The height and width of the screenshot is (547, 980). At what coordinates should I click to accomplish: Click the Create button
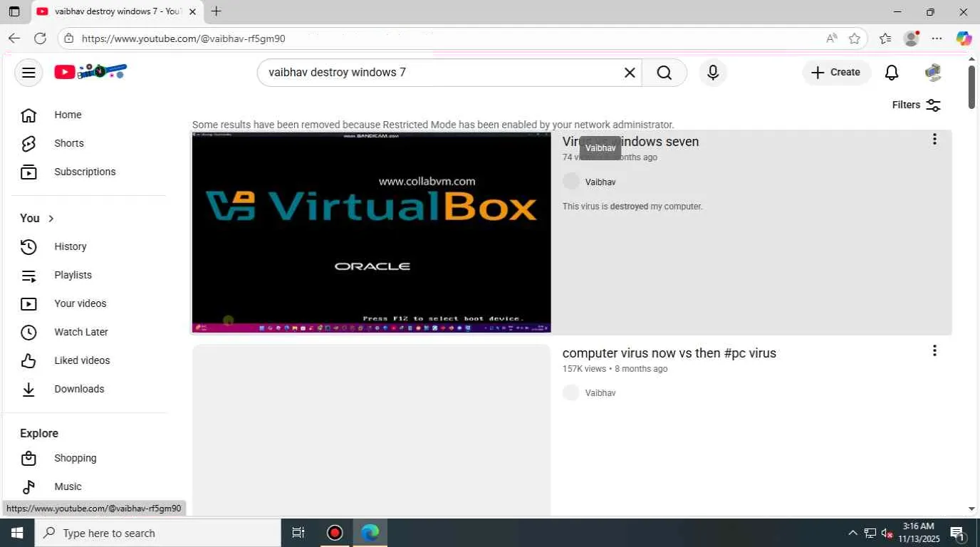click(836, 73)
